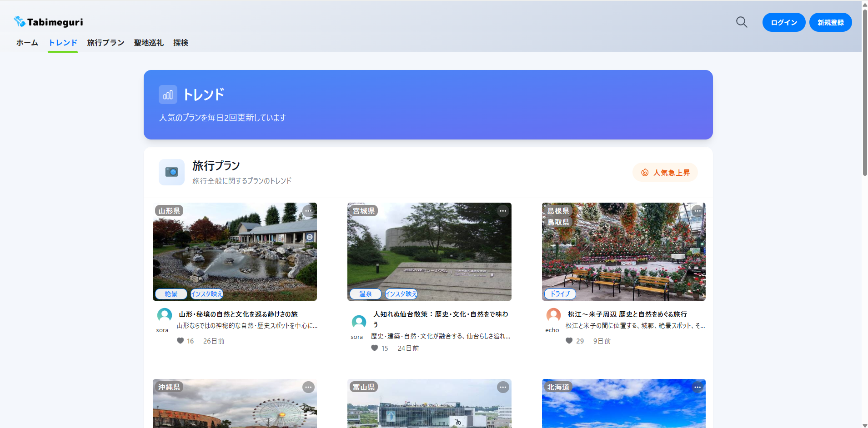Open the 宮城県 museum photo thumbnail
The width and height of the screenshot is (868, 428).
click(x=429, y=252)
